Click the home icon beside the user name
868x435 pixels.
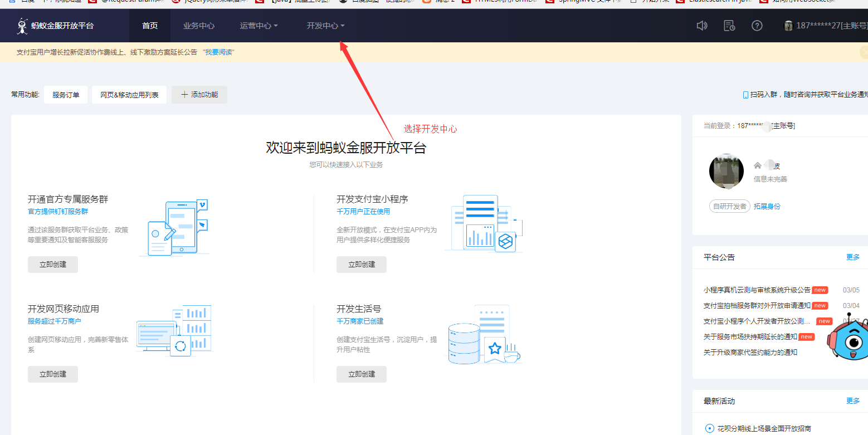[758, 165]
